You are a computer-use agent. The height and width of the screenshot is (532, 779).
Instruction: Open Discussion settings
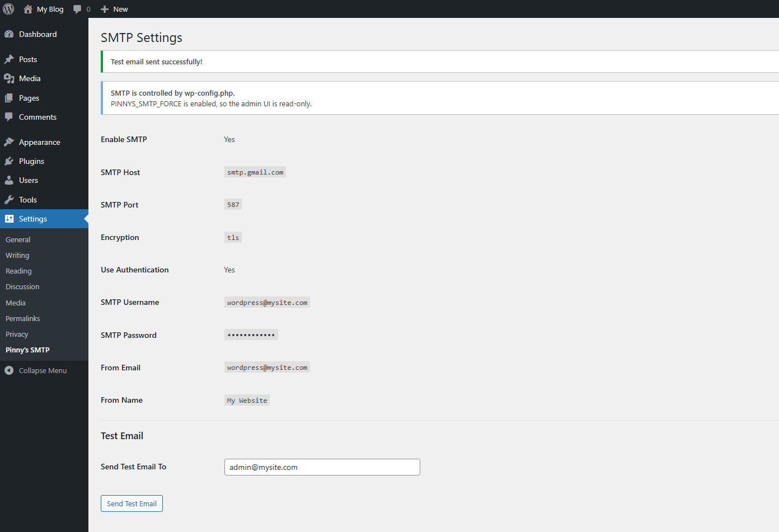pos(22,286)
